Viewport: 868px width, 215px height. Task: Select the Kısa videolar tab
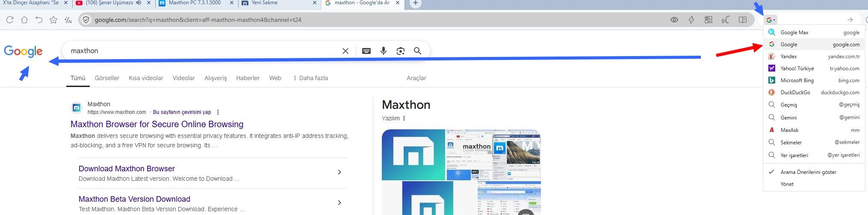[146, 78]
